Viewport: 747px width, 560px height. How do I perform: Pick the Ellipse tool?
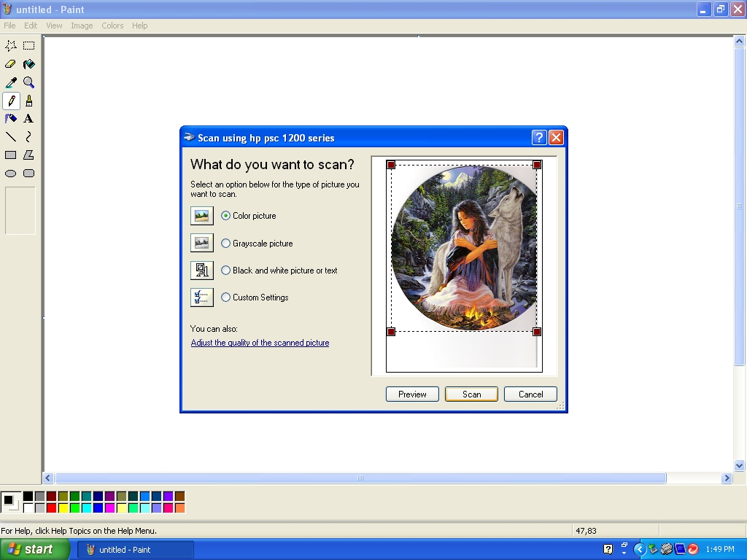pyautogui.click(x=10, y=174)
